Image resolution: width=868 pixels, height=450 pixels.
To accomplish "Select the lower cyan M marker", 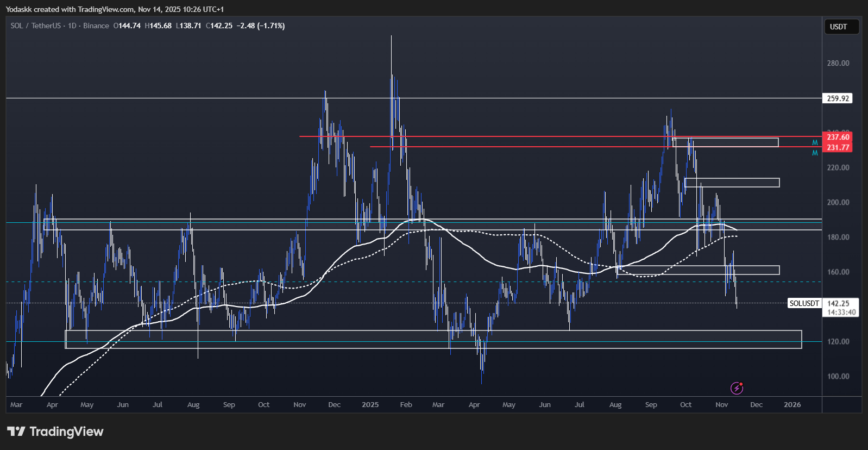I will 815,153.
